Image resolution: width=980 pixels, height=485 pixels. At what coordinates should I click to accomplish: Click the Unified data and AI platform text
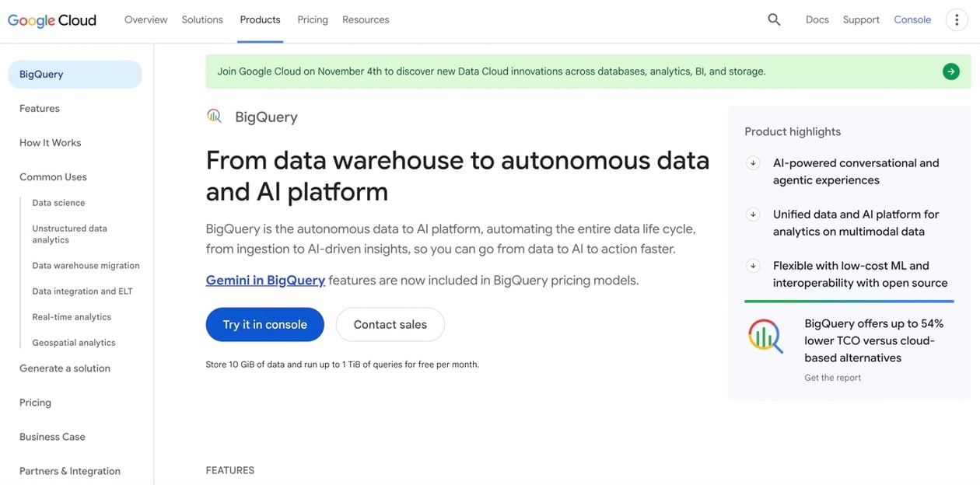[856, 223]
